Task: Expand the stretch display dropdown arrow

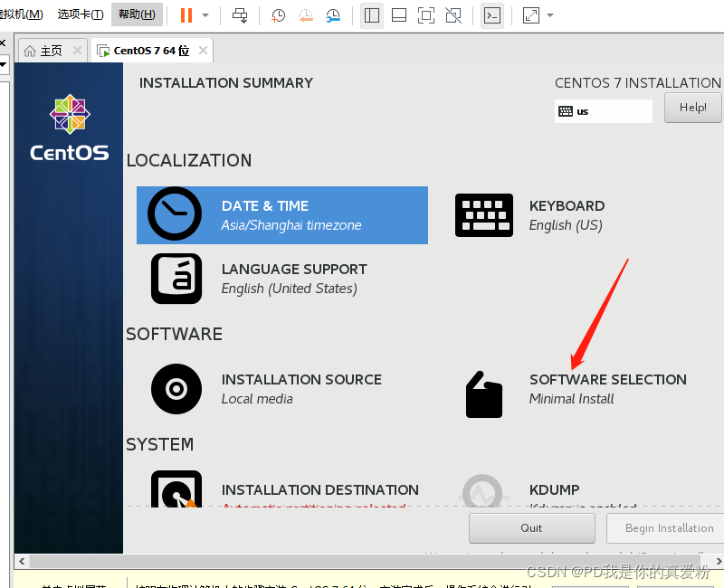Action: click(550, 15)
